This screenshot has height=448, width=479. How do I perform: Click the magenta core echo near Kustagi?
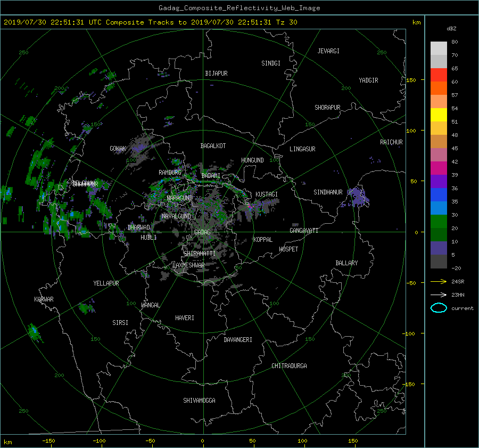click(250, 207)
